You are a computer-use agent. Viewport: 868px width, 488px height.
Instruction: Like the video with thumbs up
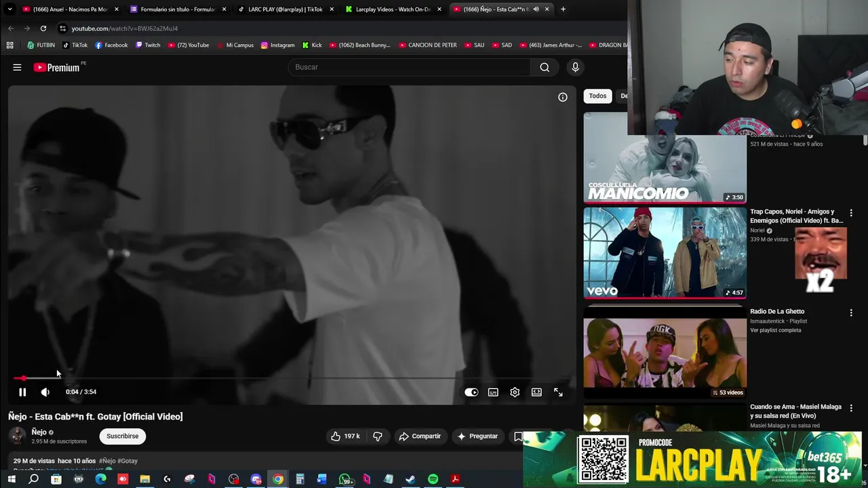click(345, 436)
